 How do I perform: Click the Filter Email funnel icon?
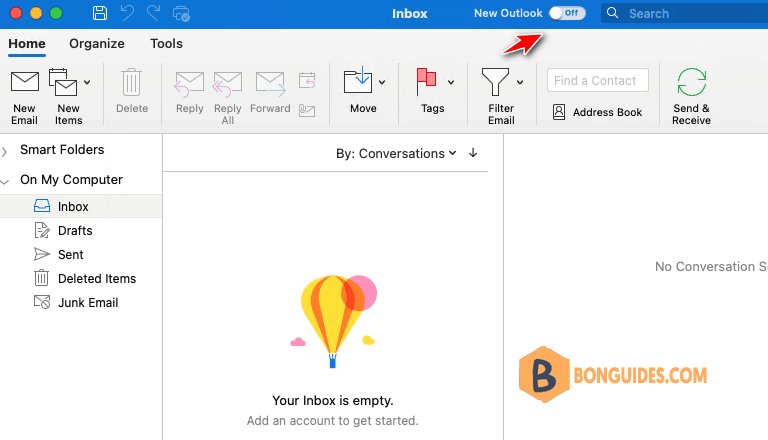coord(495,81)
